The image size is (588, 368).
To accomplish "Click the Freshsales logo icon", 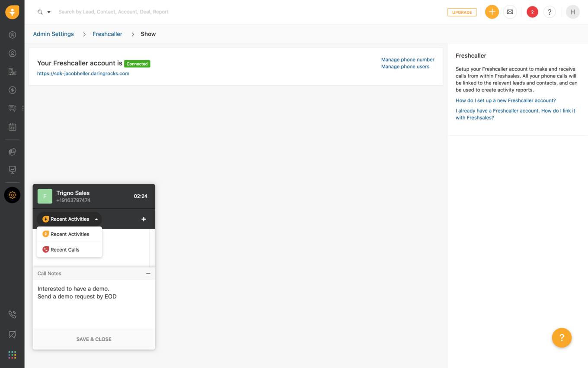I will click(12, 12).
